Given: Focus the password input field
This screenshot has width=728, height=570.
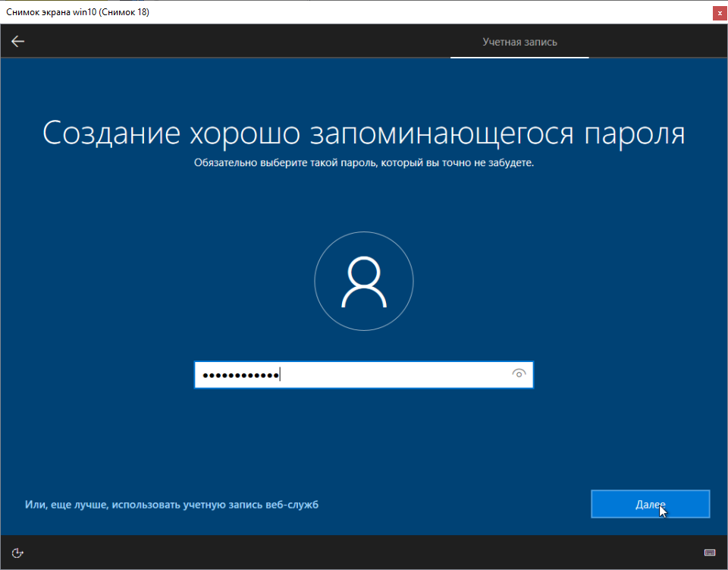Looking at the screenshot, I should (363, 374).
